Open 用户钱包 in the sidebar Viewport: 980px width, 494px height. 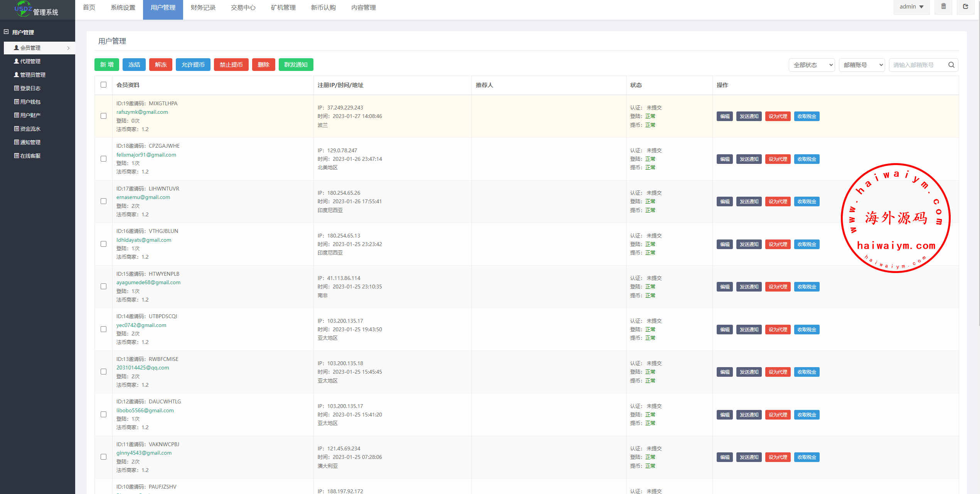30,102
